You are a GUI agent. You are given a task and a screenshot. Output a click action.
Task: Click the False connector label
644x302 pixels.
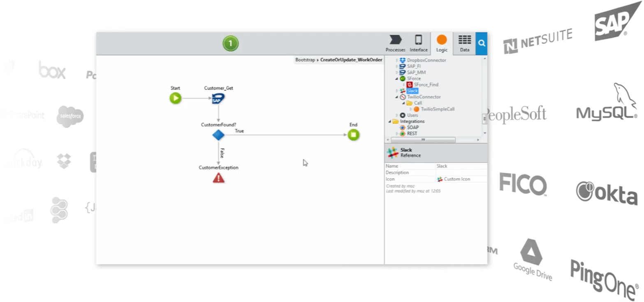tap(222, 153)
